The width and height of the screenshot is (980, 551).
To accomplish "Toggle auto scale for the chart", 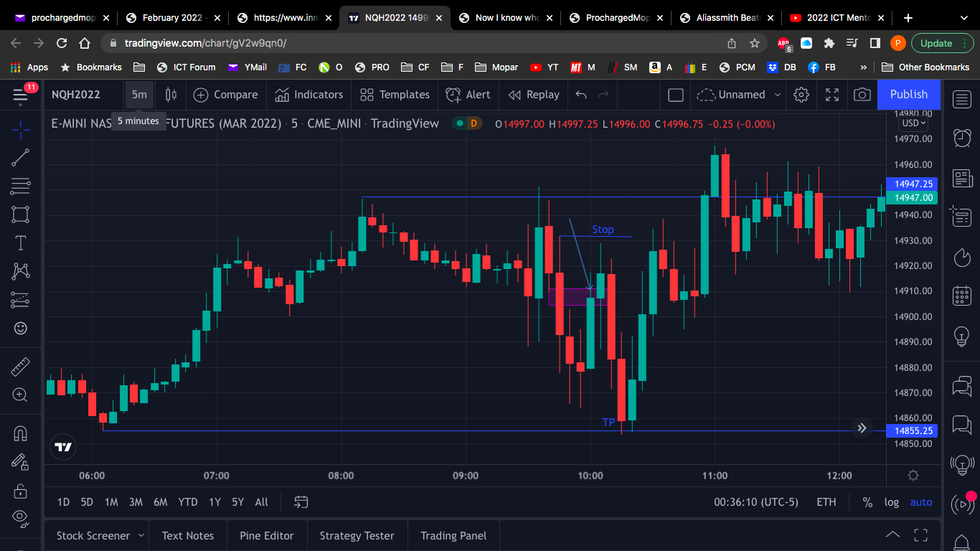I will click(921, 502).
